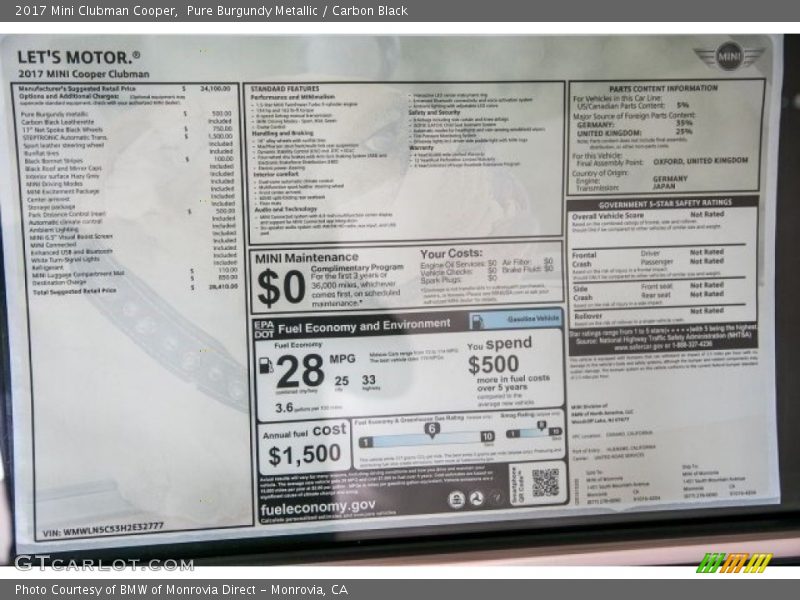Click 'MINI Excitement Package' row

[x=131, y=191]
